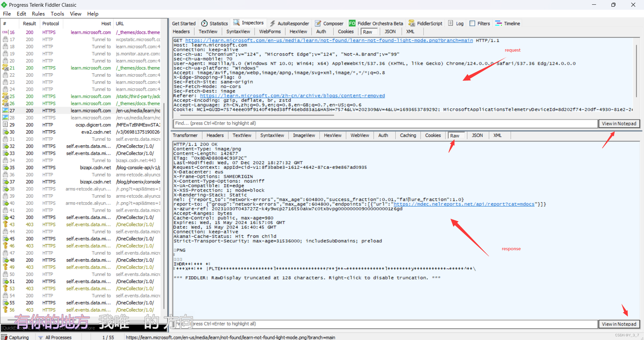
Task: Select request HexView inspector tab
Action: tap(298, 31)
